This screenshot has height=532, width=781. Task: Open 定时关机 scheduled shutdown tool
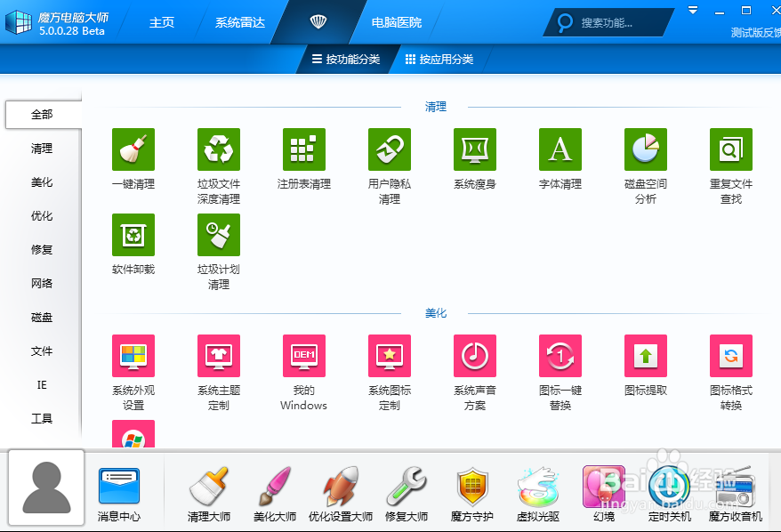coord(668,494)
